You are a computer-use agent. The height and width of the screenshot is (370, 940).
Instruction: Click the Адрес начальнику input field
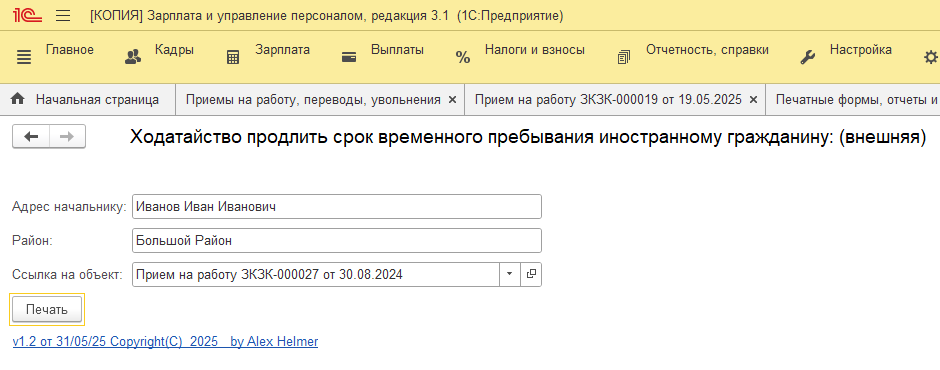(x=337, y=207)
